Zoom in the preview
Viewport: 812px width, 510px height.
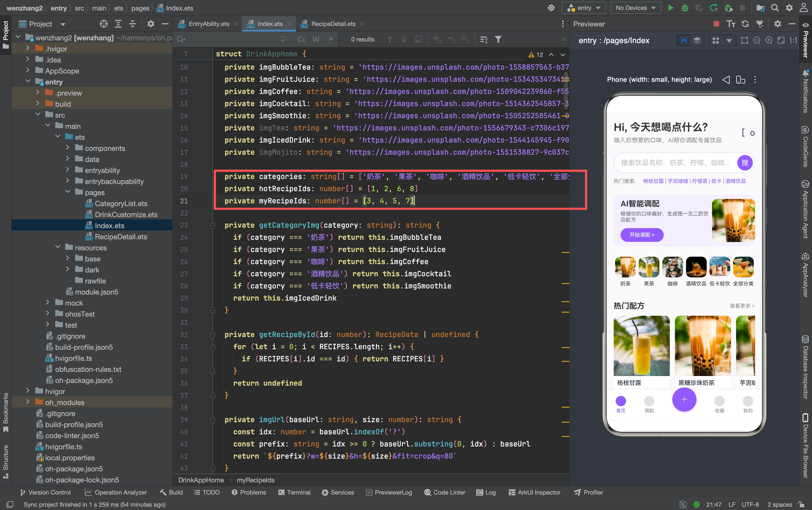(x=769, y=41)
